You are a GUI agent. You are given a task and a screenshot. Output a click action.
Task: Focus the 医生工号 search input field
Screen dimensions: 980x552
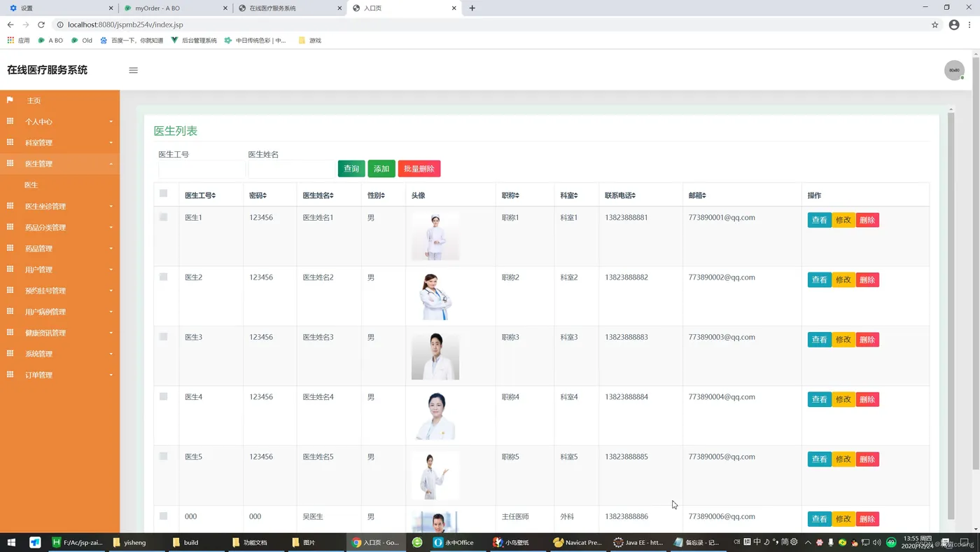click(x=202, y=169)
